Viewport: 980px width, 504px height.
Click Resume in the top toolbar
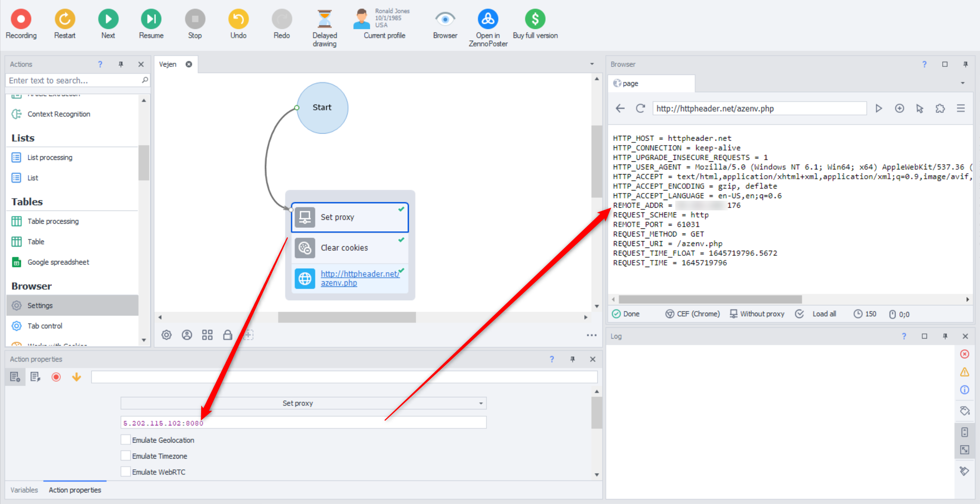151,24
